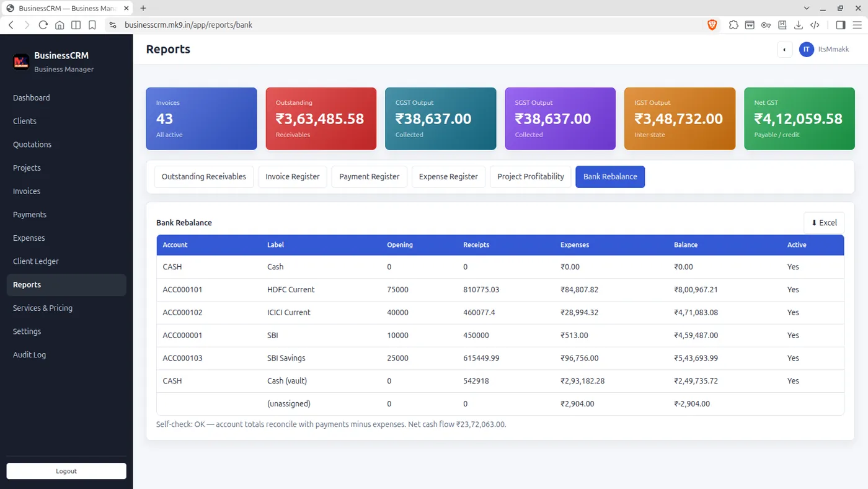Click the dark mode toggle button
This screenshot has width=868, height=489.
785,50
